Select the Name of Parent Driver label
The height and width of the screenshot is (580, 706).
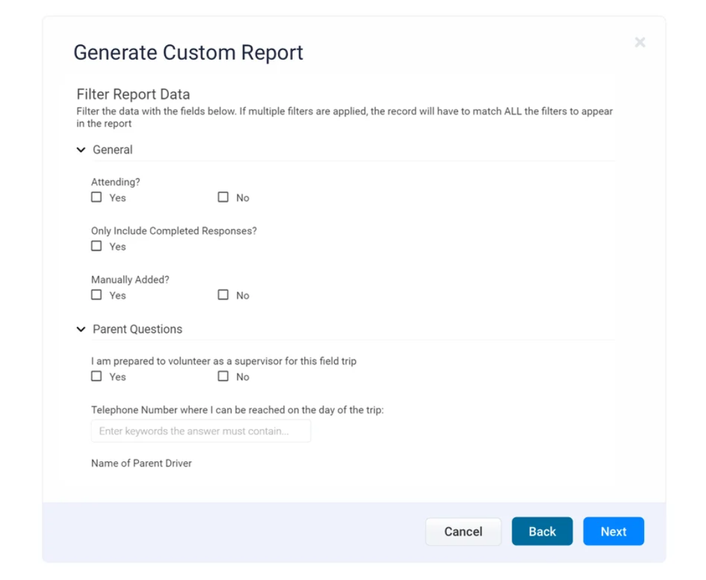click(141, 463)
